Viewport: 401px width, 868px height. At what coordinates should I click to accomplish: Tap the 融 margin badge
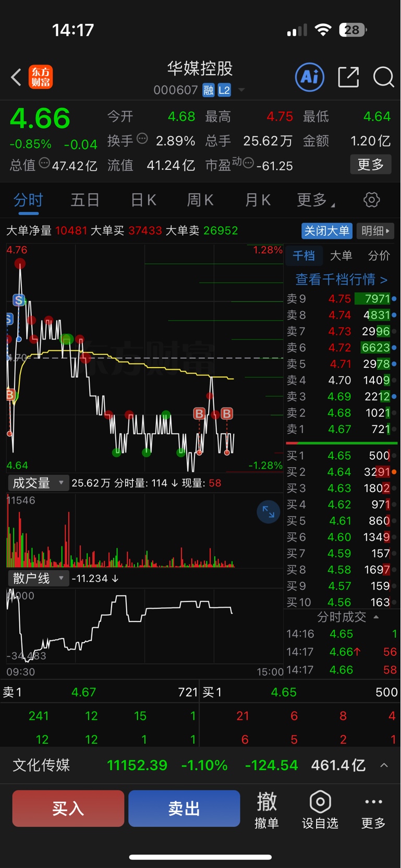pos(209,90)
